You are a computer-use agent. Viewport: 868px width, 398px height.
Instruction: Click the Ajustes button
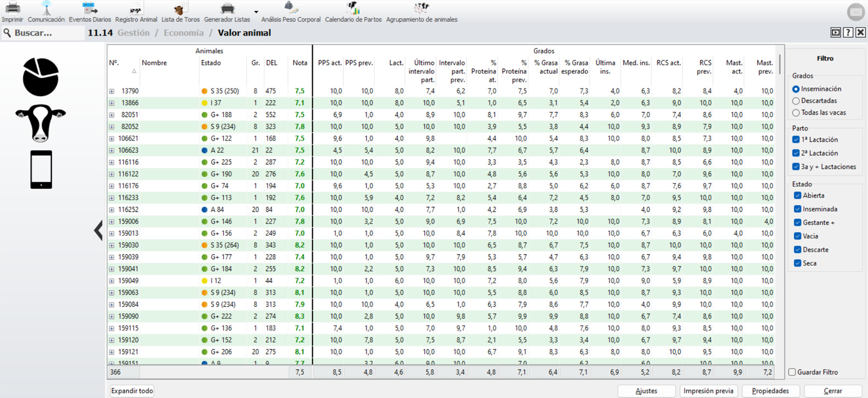click(x=646, y=391)
